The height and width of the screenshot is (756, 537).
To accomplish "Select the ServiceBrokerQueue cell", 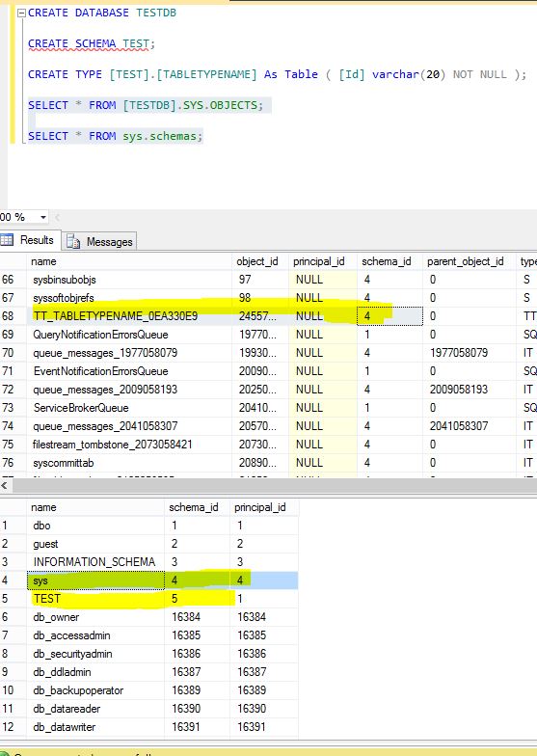I will click(x=129, y=408).
